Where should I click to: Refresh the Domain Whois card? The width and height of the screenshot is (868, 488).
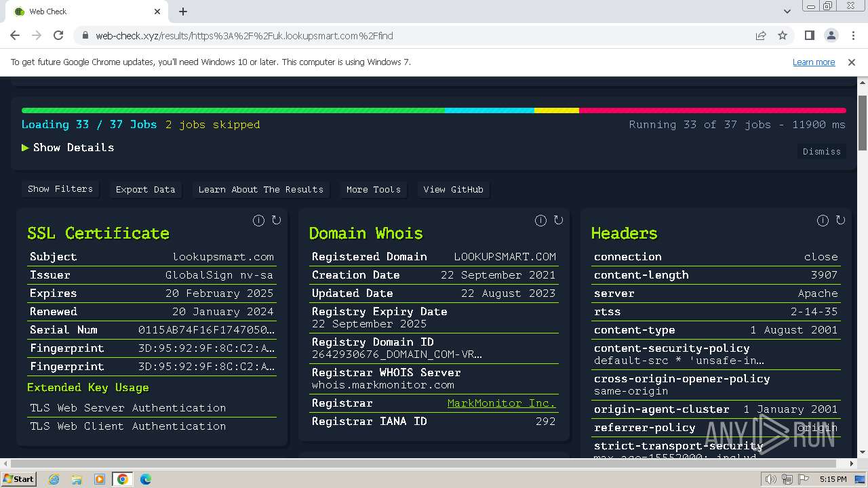tap(558, 220)
